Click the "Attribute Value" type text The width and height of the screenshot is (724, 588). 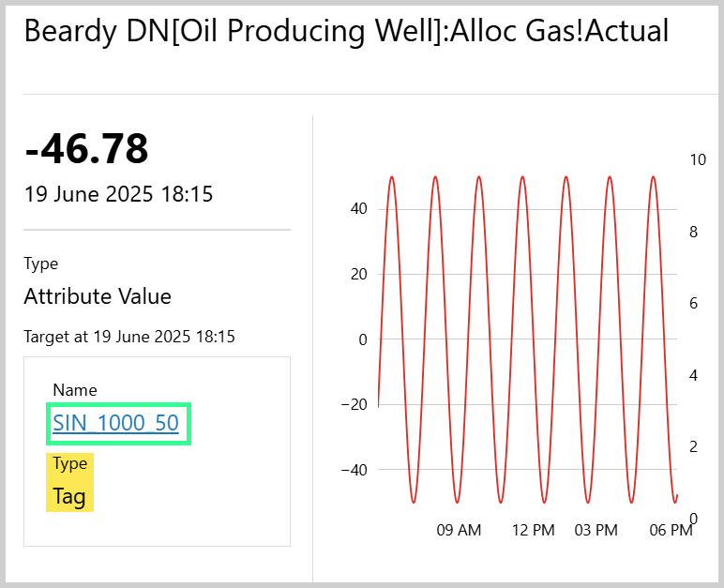(98, 297)
